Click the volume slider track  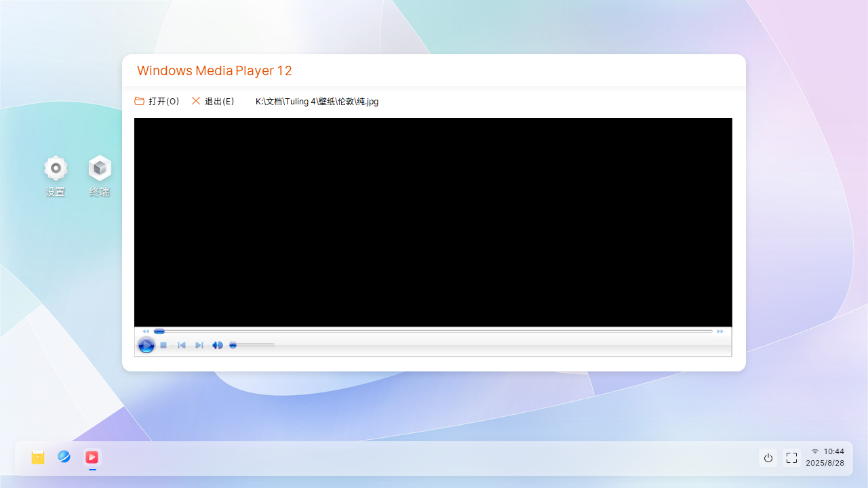pos(252,345)
